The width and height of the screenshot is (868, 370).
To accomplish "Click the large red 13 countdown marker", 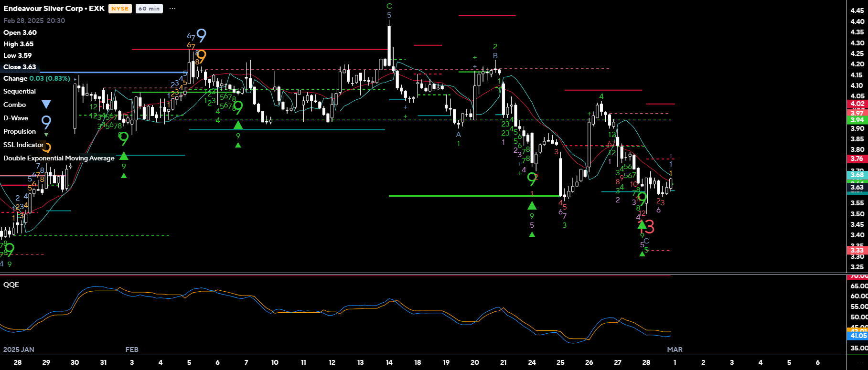I will pyautogui.click(x=647, y=227).
